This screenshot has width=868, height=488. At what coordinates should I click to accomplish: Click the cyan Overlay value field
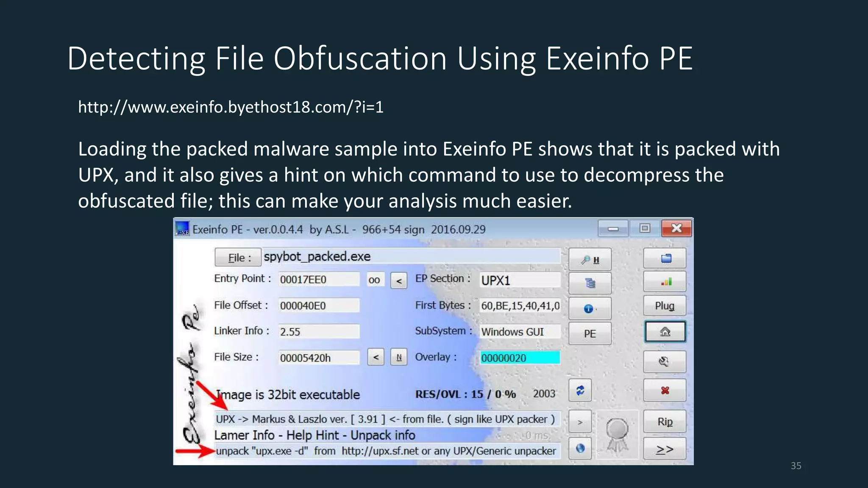click(x=520, y=358)
